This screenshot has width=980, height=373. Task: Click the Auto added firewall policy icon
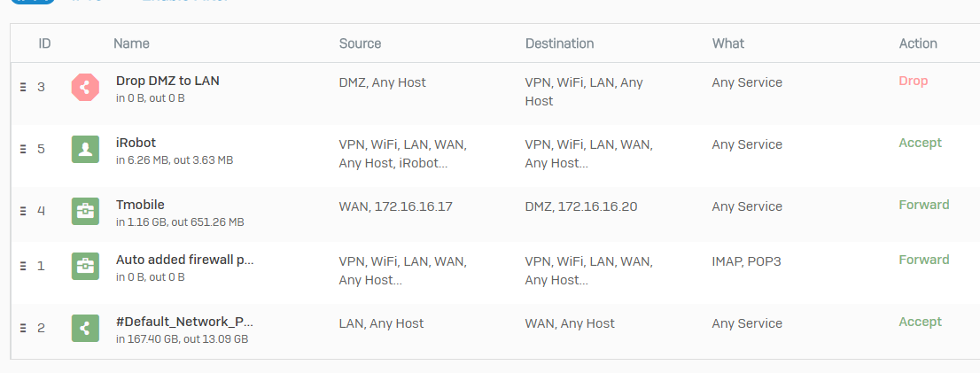[x=85, y=267]
